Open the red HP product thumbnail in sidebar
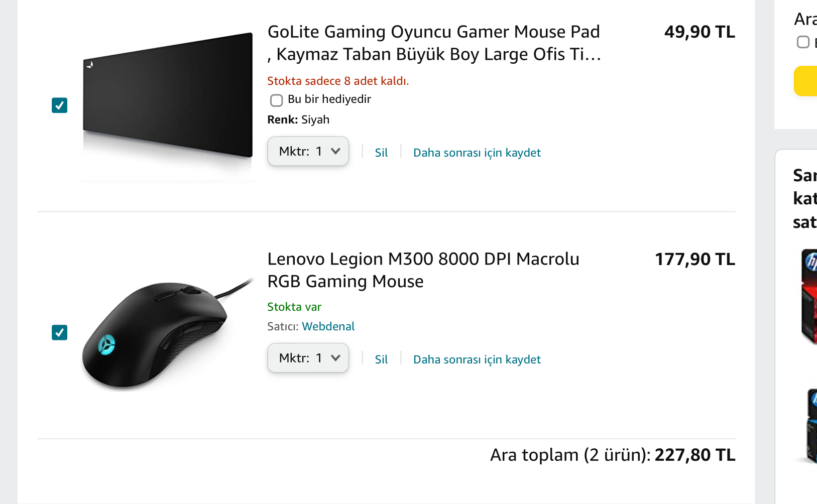 (809, 296)
